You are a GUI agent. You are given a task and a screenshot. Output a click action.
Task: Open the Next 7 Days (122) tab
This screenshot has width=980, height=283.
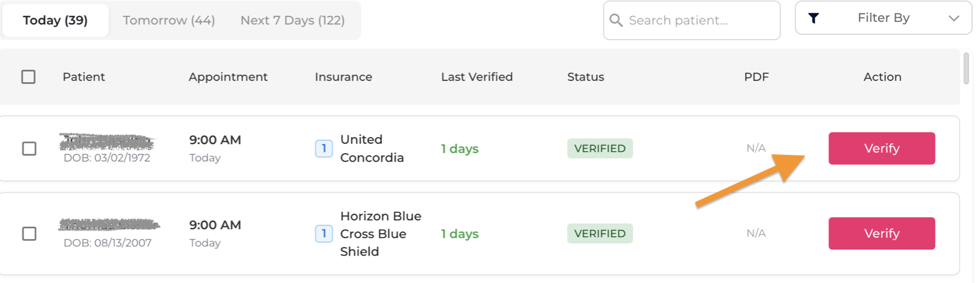pos(293,20)
